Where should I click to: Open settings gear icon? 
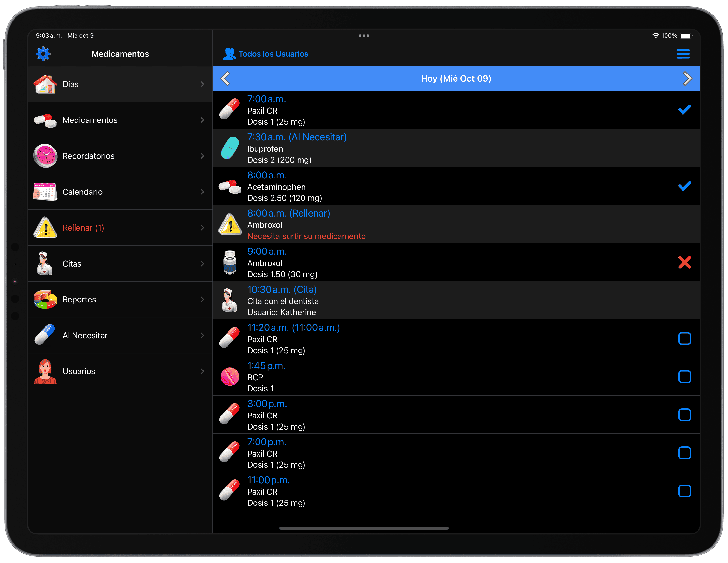(x=43, y=54)
